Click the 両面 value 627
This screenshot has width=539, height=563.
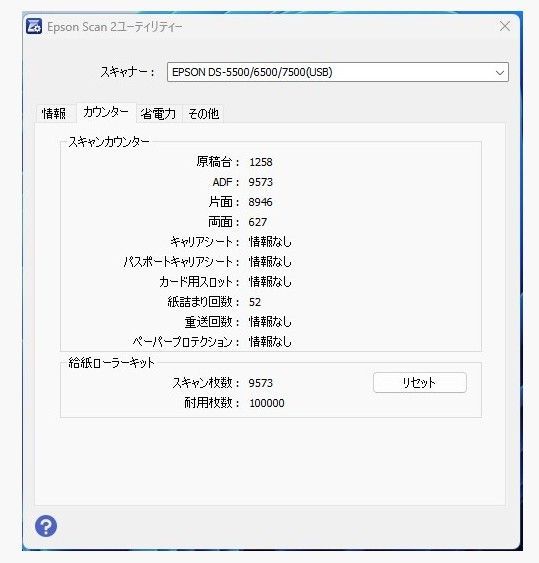coord(258,222)
